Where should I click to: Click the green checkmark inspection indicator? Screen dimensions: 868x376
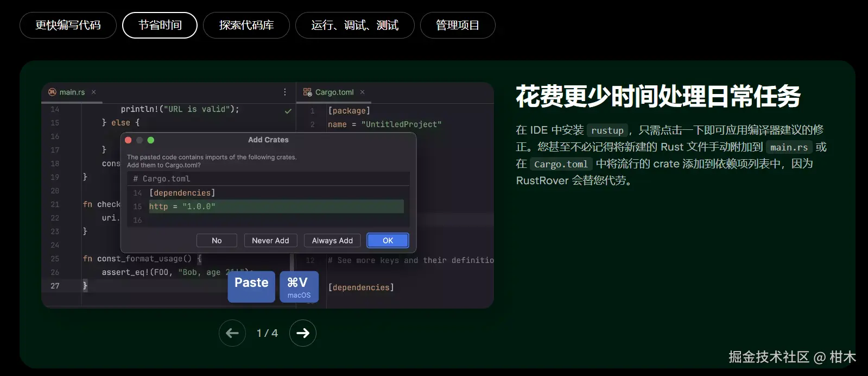point(288,111)
